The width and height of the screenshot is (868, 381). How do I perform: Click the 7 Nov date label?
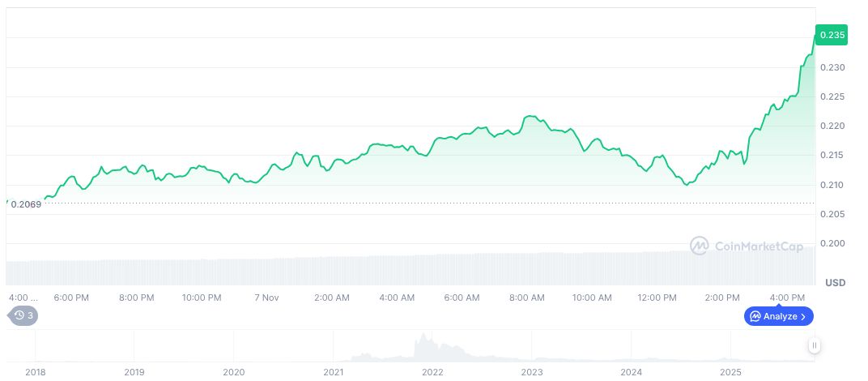point(266,298)
